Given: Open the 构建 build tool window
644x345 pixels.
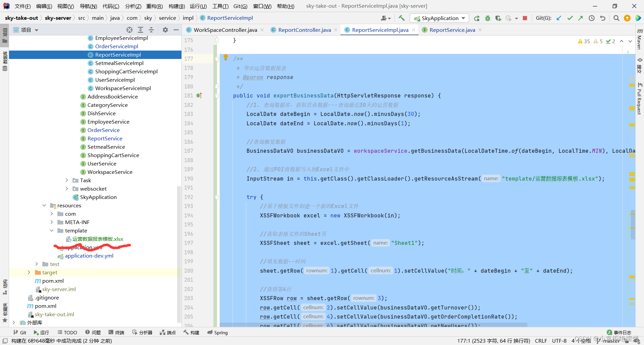Looking at the screenshot, I should point(192,332).
